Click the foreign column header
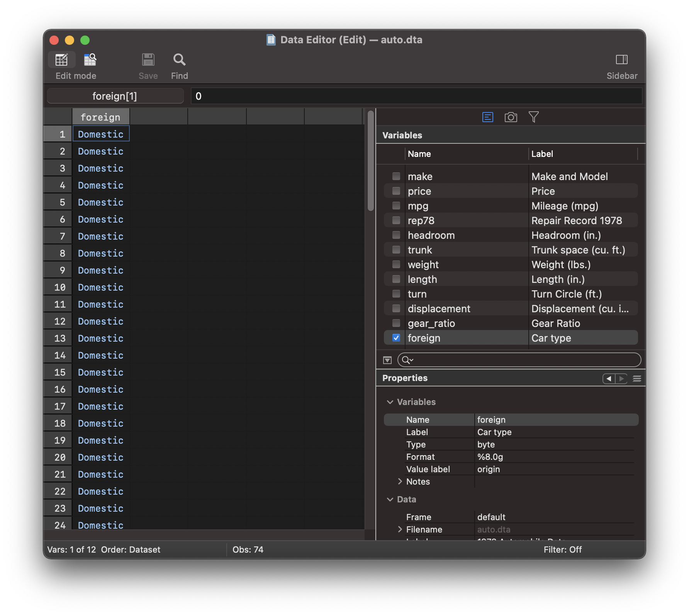The width and height of the screenshot is (689, 616). [100, 117]
